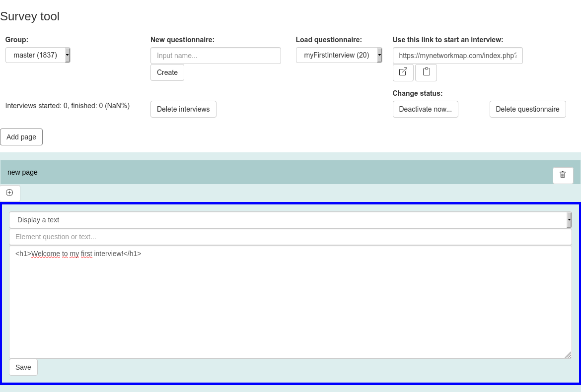Open interview link in new window icon
The image size is (581, 392).
(403, 72)
